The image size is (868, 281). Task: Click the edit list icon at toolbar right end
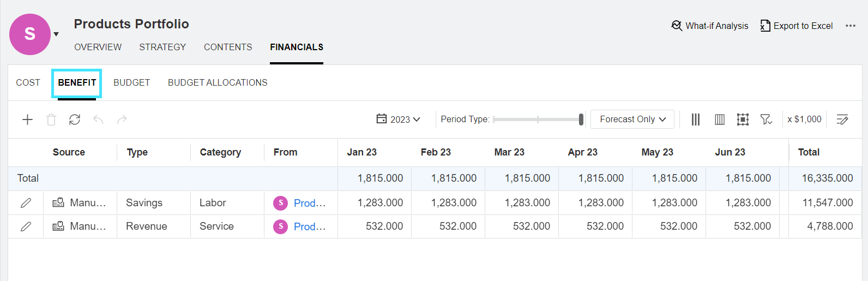coord(842,119)
